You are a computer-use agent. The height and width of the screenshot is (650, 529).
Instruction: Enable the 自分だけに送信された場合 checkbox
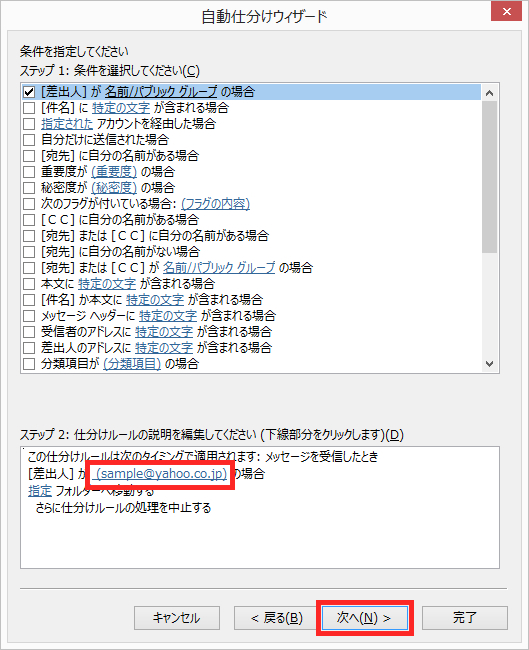(x=29, y=140)
